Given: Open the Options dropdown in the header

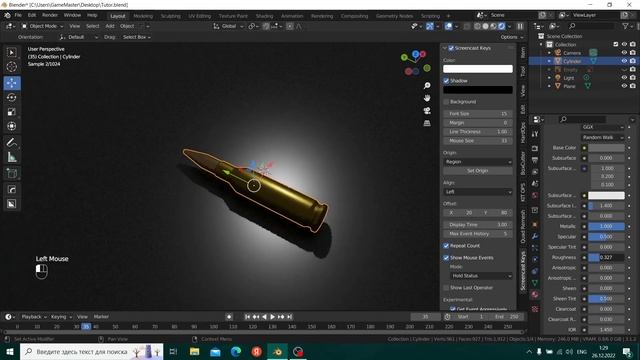Looking at the screenshot, I should point(511,37).
